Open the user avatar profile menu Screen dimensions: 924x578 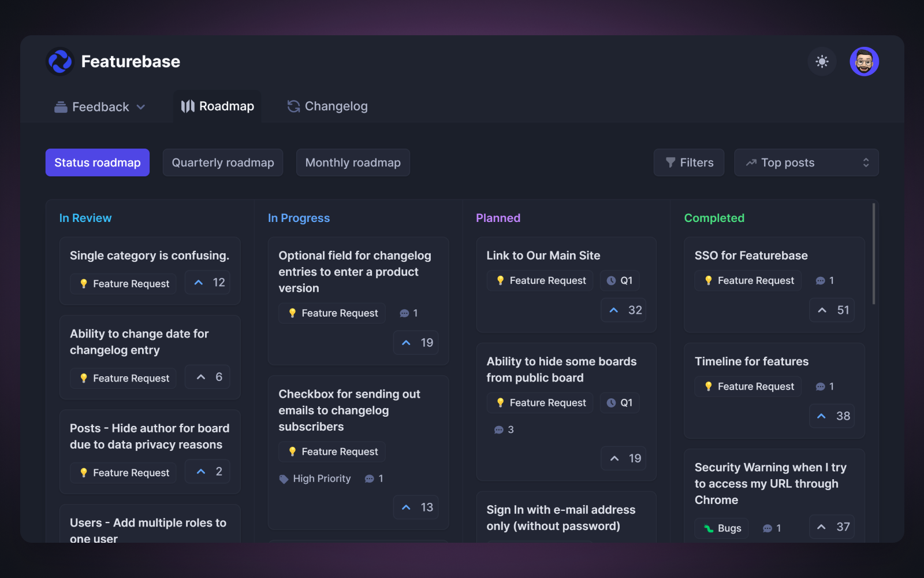pyautogui.click(x=864, y=61)
